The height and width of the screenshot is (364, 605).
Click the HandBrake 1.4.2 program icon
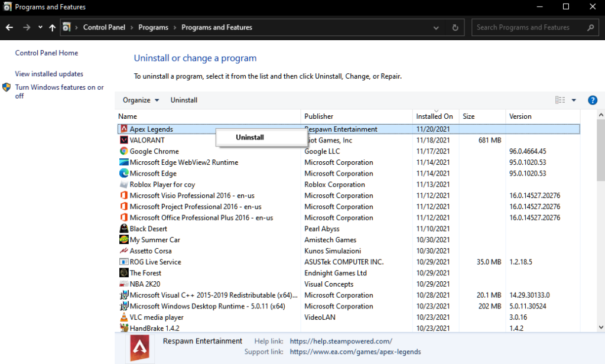[x=124, y=328]
